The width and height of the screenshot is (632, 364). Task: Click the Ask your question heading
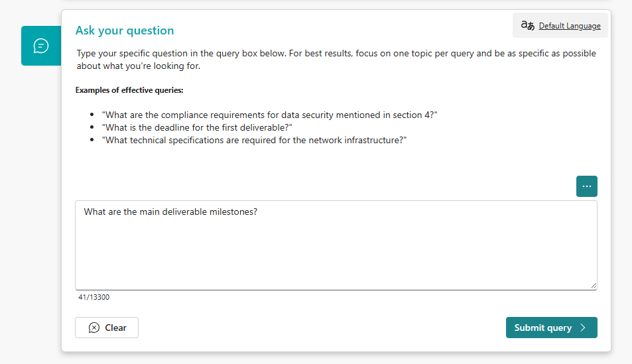pyautogui.click(x=125, y=30)
